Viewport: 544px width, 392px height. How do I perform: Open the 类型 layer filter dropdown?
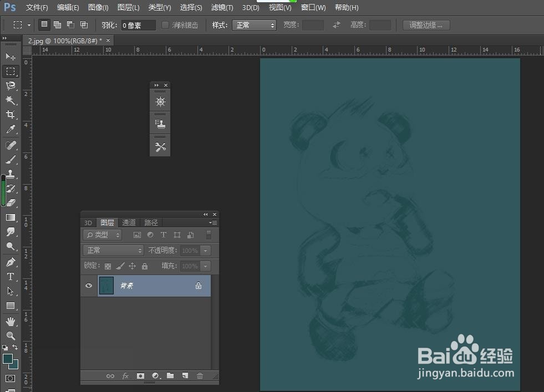(103, 235)
